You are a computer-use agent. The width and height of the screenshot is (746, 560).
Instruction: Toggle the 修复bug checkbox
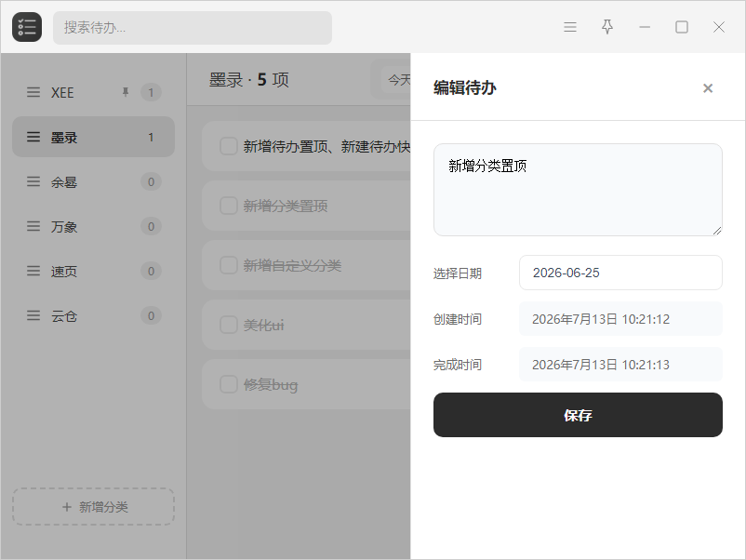(229, 384)
